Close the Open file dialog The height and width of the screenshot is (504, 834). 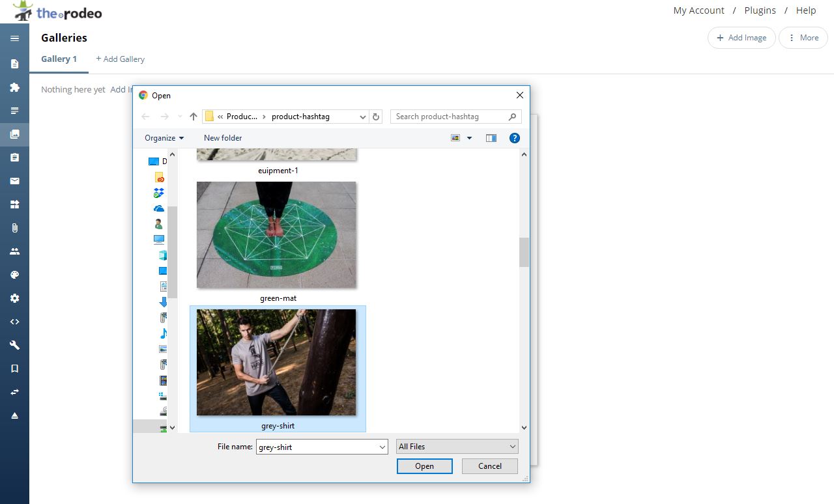tap(519, 95)
